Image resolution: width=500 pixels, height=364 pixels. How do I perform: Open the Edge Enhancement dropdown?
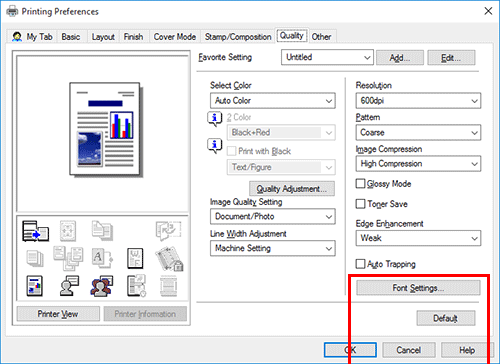point(418,238)
